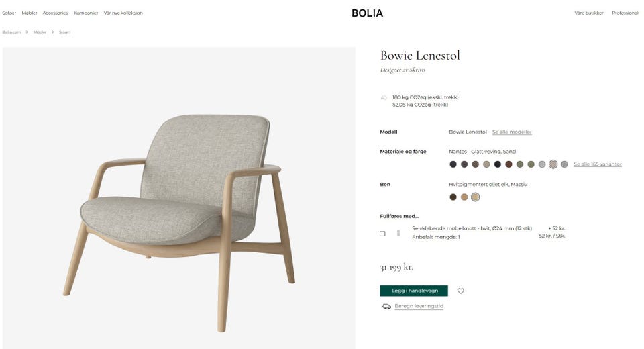The width and height of the screenshot is (644, 349).
Task: Select the dark brown leg color
Action: 453,197
